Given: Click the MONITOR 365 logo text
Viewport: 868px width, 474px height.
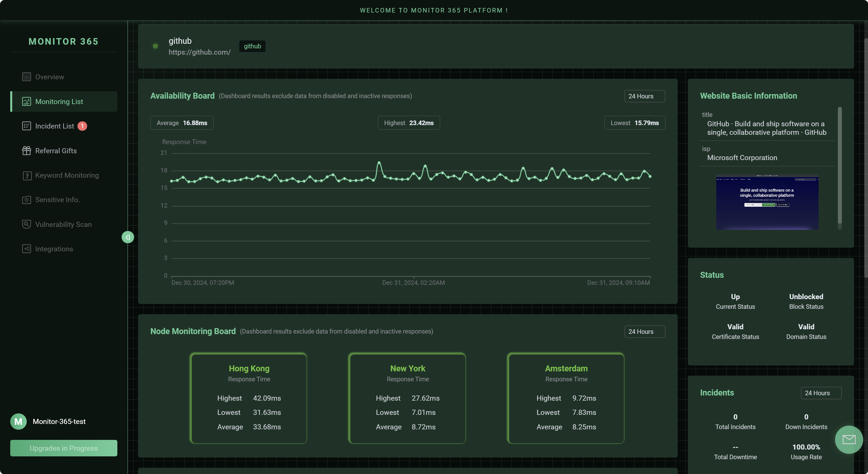Looking at the screenshot, I should 64,42.
